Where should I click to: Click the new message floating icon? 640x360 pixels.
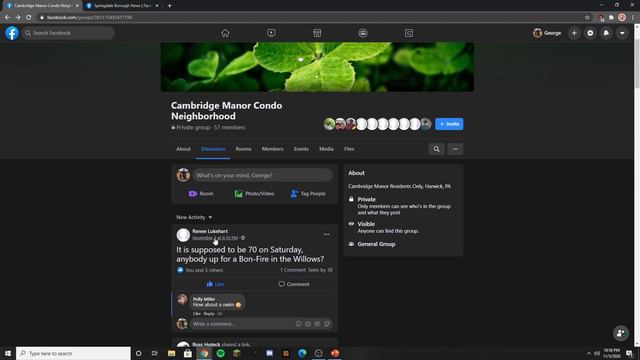coord(621,333)
